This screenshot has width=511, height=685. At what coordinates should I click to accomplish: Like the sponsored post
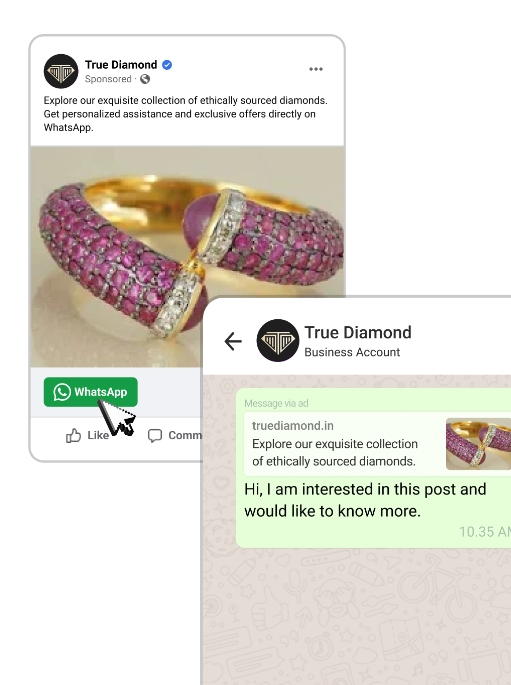(87, 435)
